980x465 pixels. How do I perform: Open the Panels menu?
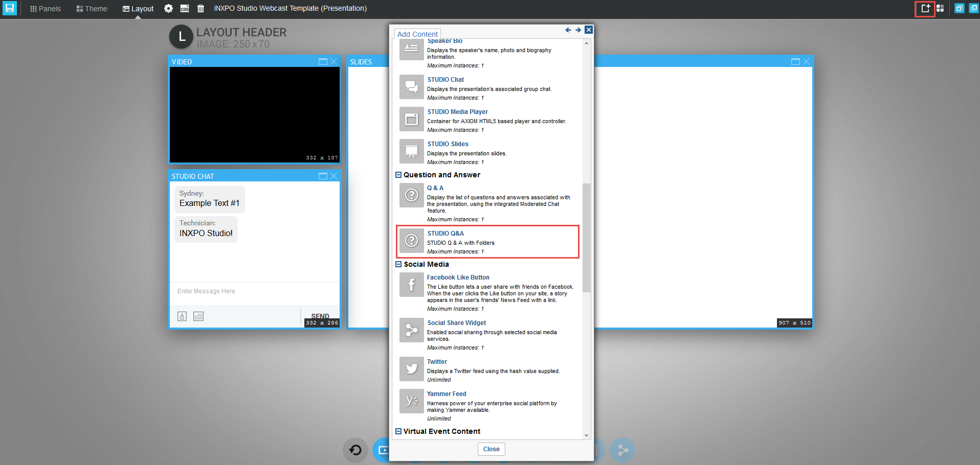click(46, 9)
